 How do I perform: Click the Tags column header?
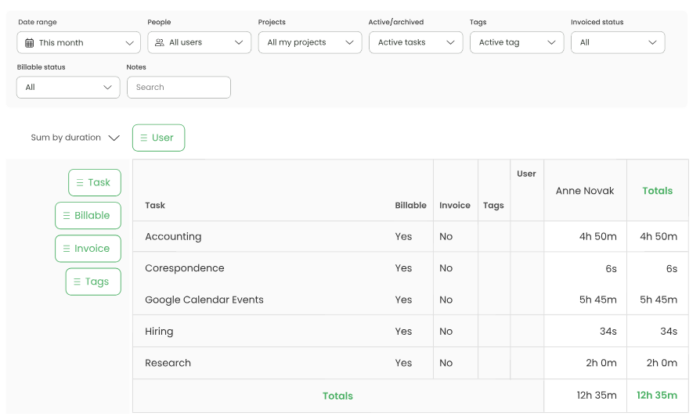tap(493, 205)
